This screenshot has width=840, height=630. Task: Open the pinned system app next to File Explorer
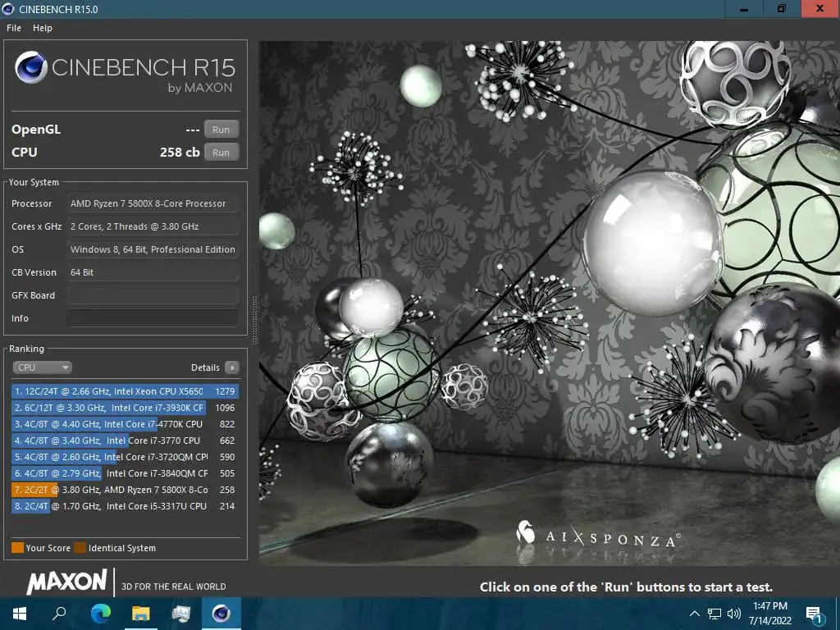point(181,614)
